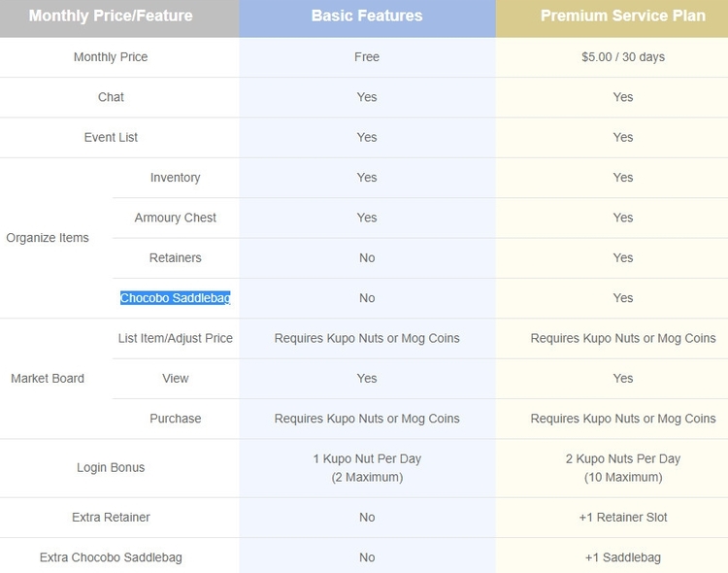Click the highlighted Chocobo Saddlebag text

pyautogui.click(x=175, y=298)
